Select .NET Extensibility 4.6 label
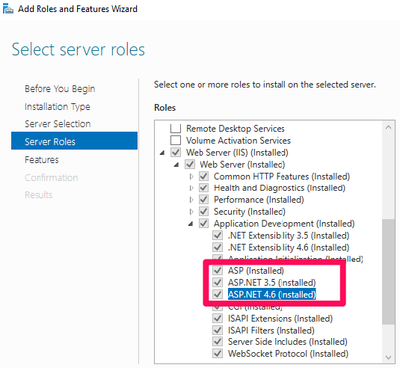Screen dimensions: 400x368 pyautogui.click(x=289, y=247)
